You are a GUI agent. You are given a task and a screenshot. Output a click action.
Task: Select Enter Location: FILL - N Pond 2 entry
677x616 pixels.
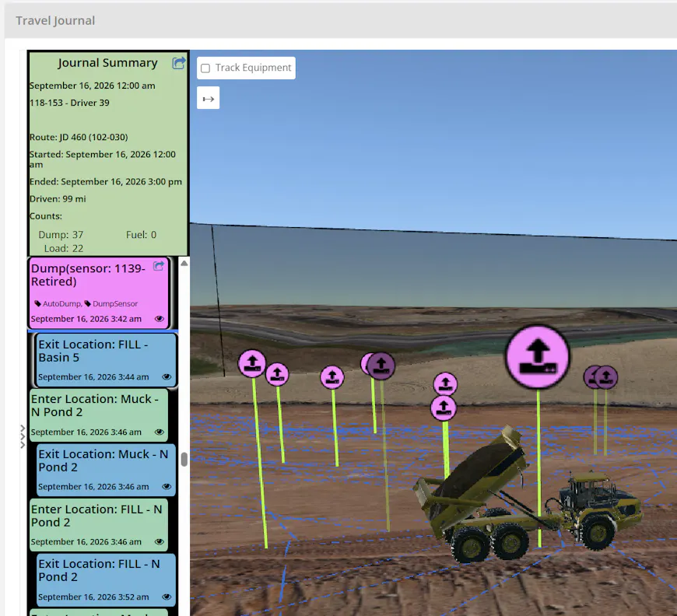pos(99,525)
